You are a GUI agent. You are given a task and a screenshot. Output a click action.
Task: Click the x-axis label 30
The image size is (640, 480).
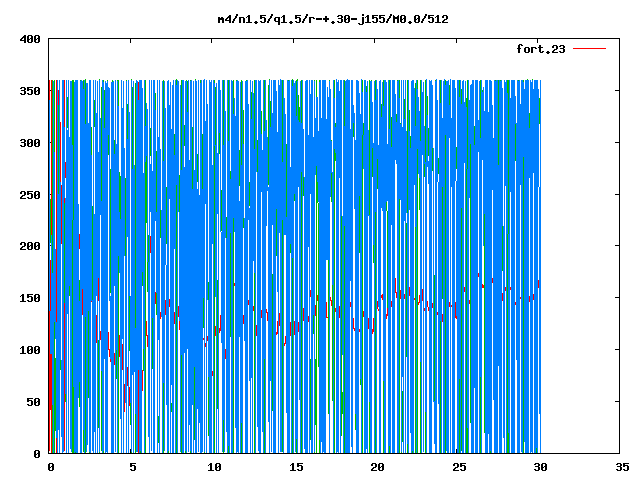[x=540, y=467]
